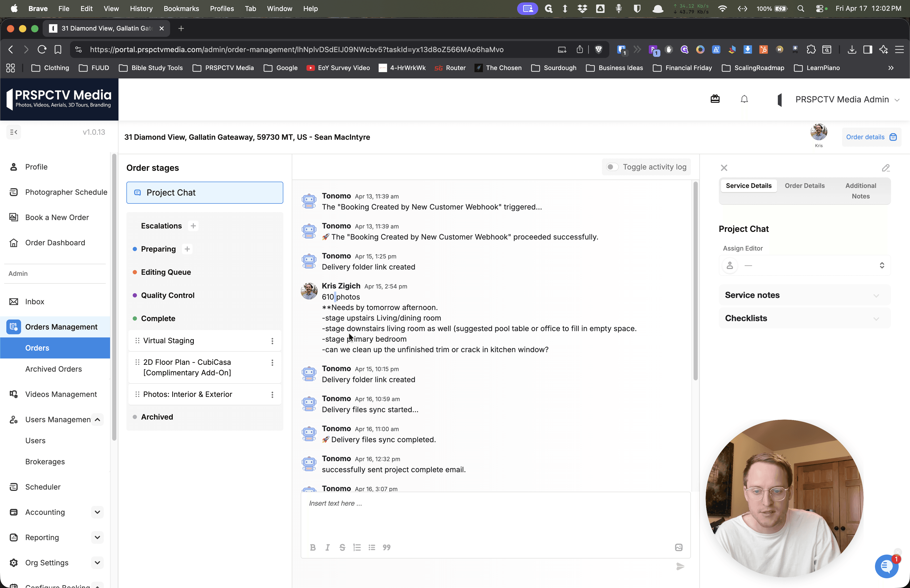Click the Order details button

pos(872,137)
